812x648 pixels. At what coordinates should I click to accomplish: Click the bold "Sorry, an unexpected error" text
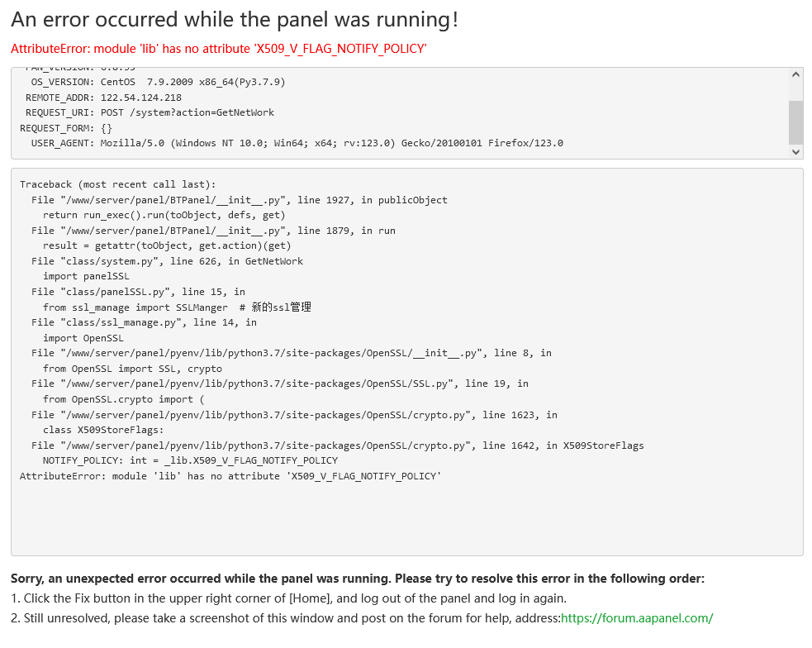click(x=357, y=579)
